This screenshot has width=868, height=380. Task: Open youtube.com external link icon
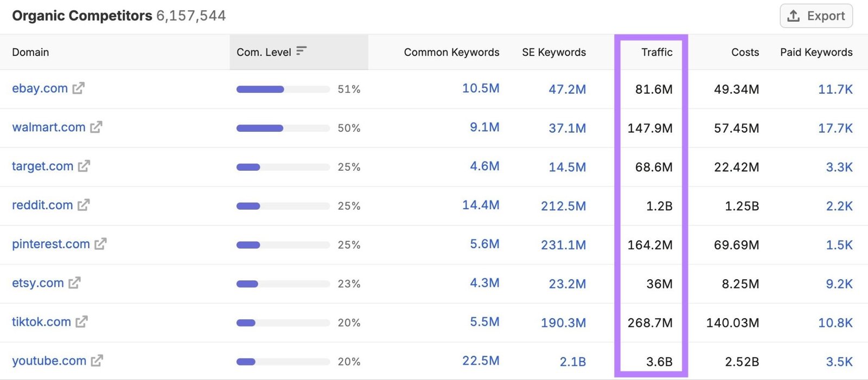[97, 360]
